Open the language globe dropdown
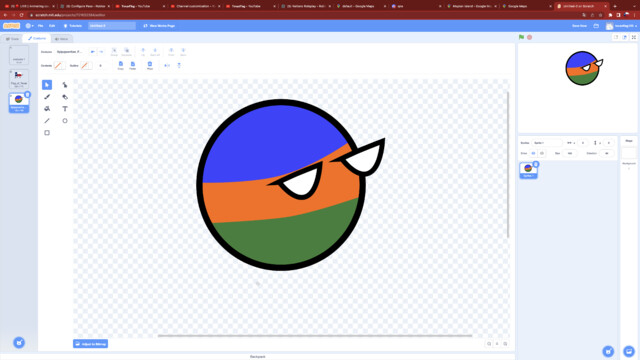Viewport: 640px width, 360px height. 29,26
